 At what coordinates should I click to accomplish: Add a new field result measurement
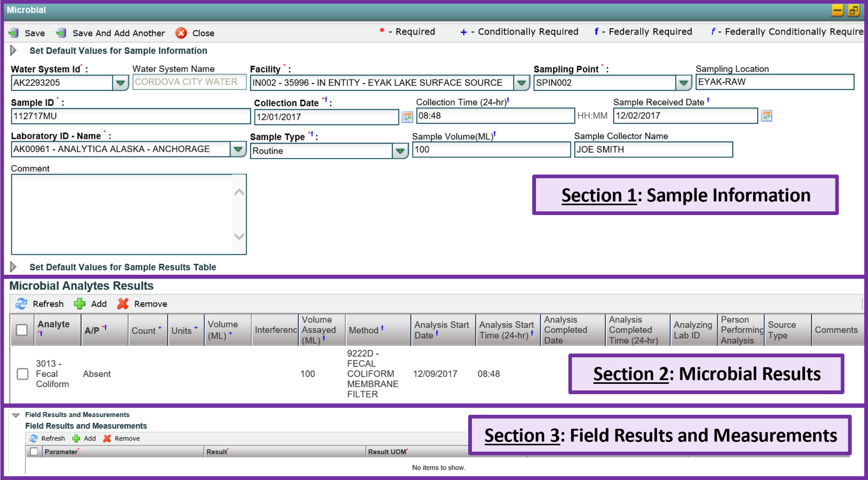pos(76,439)
